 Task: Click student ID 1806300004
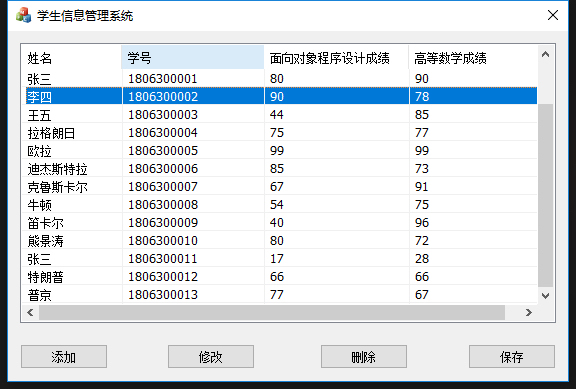(x=163, y=133)
